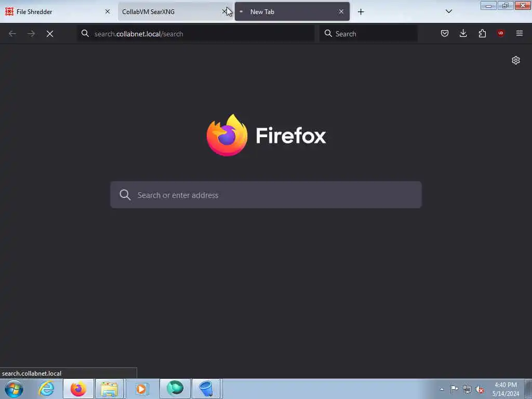
Task: Open Windows Media Player from taskbar
Action: (x=141, y=389)
